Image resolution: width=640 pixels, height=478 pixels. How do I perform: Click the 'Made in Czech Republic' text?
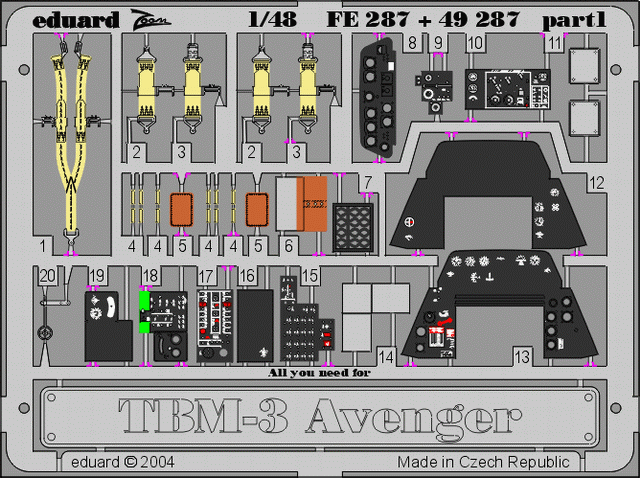point(483,462)
